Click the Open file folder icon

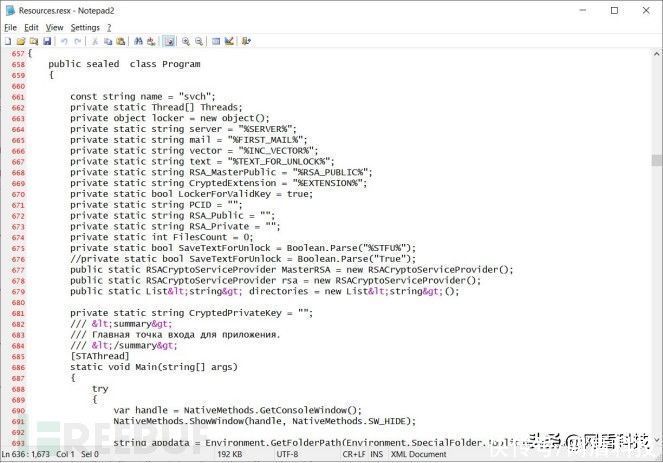[21, 41]
